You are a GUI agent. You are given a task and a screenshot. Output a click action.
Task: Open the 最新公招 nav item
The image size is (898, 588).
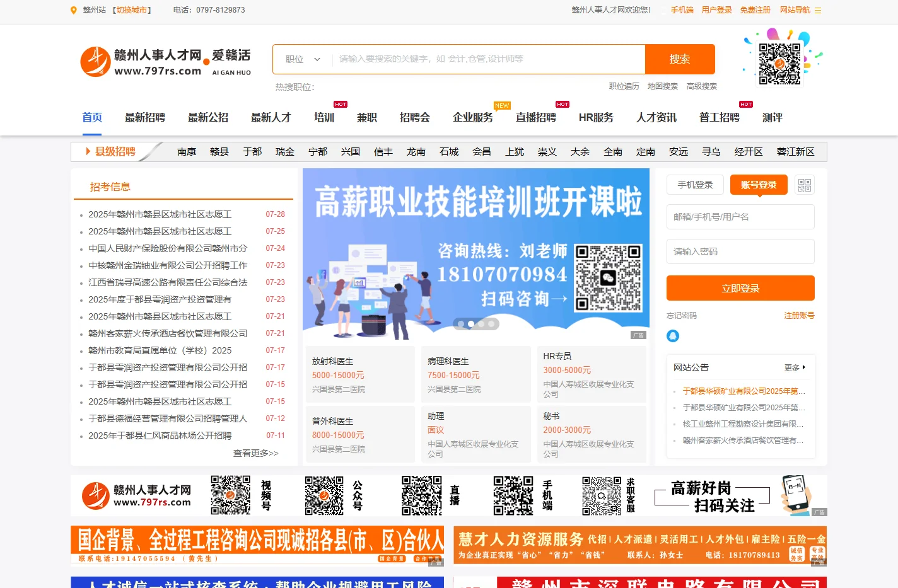point(208,117)
